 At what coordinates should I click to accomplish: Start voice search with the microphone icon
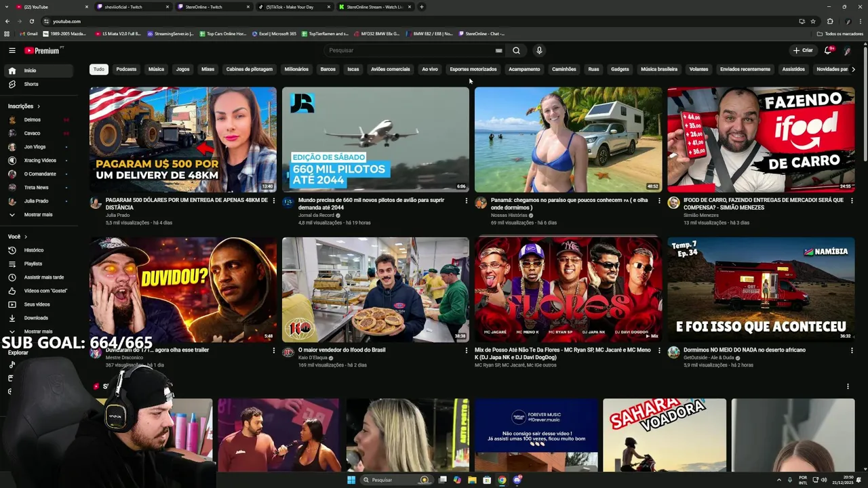[539, 50]
